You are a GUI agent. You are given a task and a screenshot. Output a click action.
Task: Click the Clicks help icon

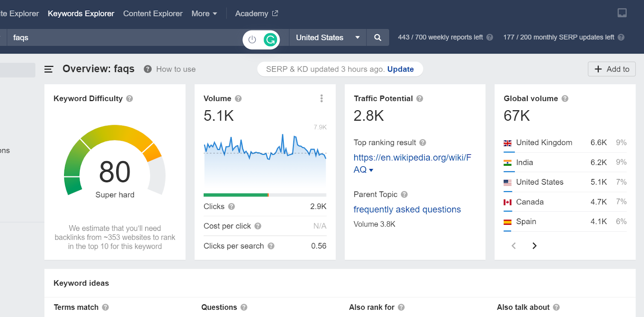pyautogui.click(x=231, y=206)
